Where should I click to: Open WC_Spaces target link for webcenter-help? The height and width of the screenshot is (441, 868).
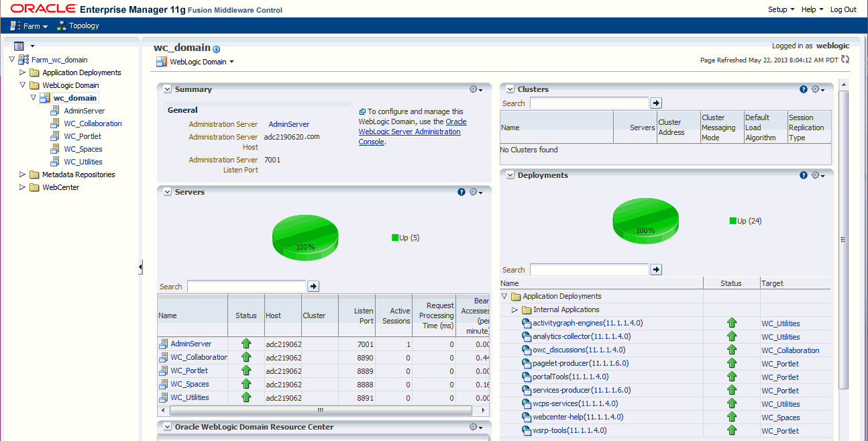coord(781,418)
